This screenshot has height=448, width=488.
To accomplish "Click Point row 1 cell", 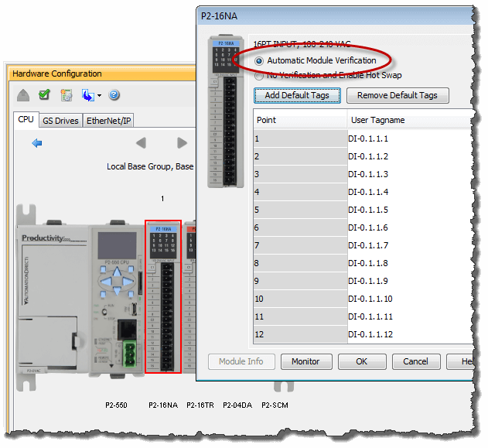I will [x=300, y=139].
